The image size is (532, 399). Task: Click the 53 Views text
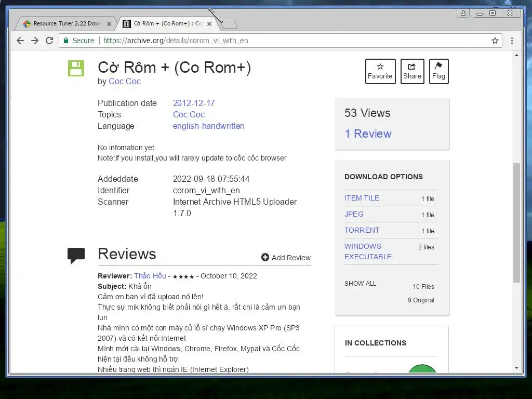367,113
